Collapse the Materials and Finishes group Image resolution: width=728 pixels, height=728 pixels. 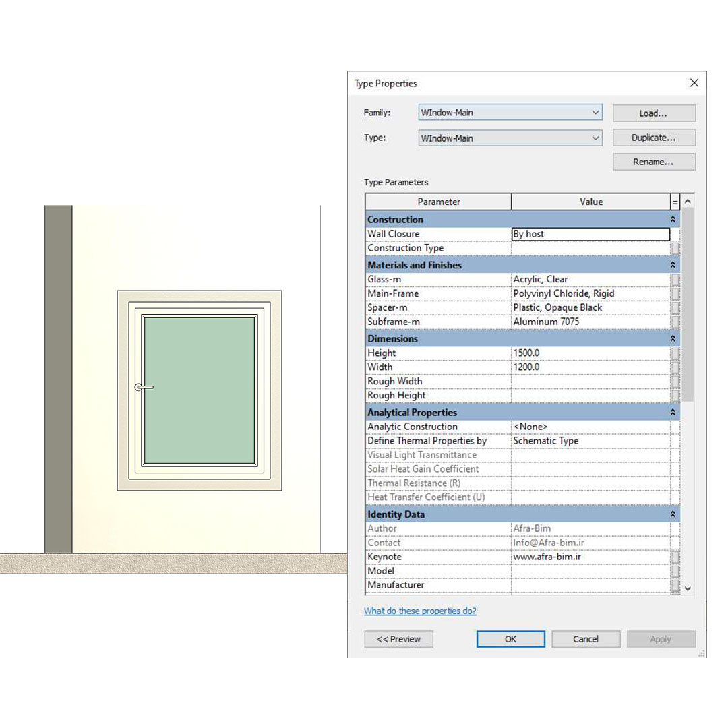coord(672,266)
